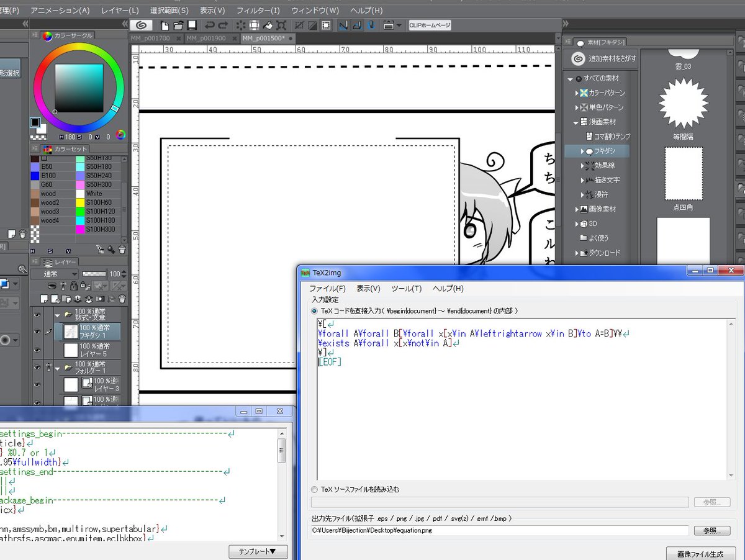Image resolution: width=745 pixels, height=560 pixels.
Task: Toggle Lock transparent pixels icon
Action: coord(85,286)
